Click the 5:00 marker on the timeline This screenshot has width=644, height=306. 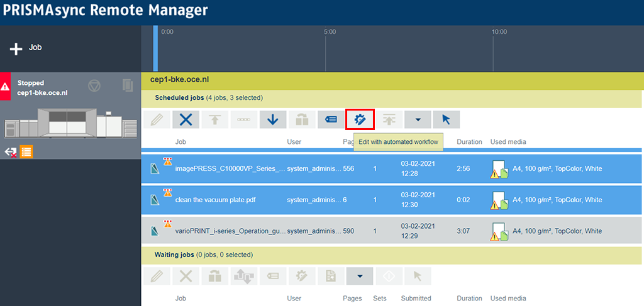pyautogui.click(x=330, y=32)
